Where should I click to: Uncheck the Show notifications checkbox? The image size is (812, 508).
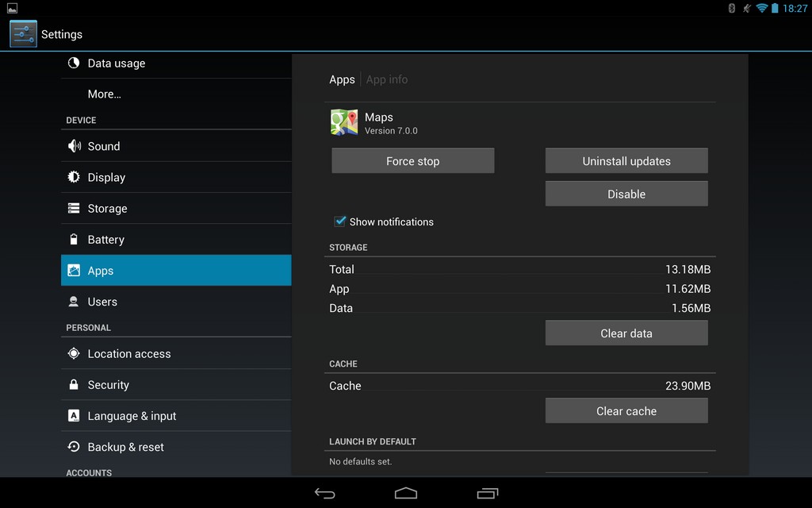coord(340,221)
